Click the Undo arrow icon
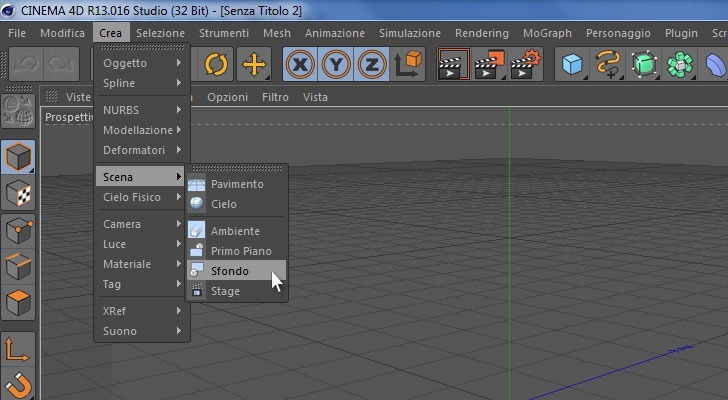 click(x=26, y=64)
